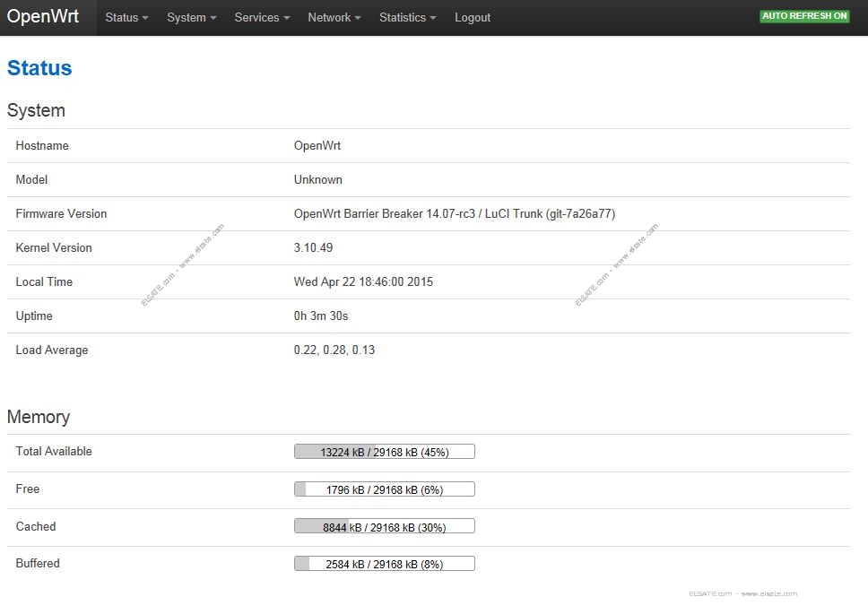Image resolution: width=868 pixels, height=614 pixels.
Task: Select the System section heading
Action: pyautogui.click(x=36, y=110)
